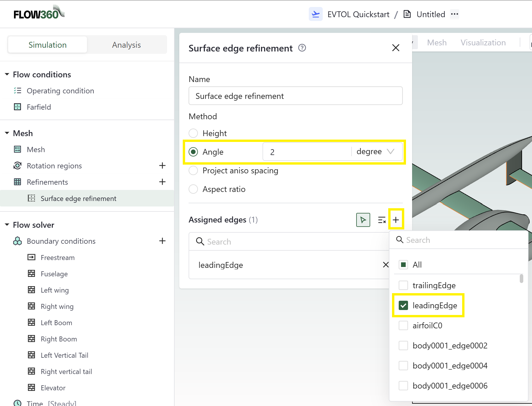
Task: Select the Height method radio button
Action: [193, 133]
